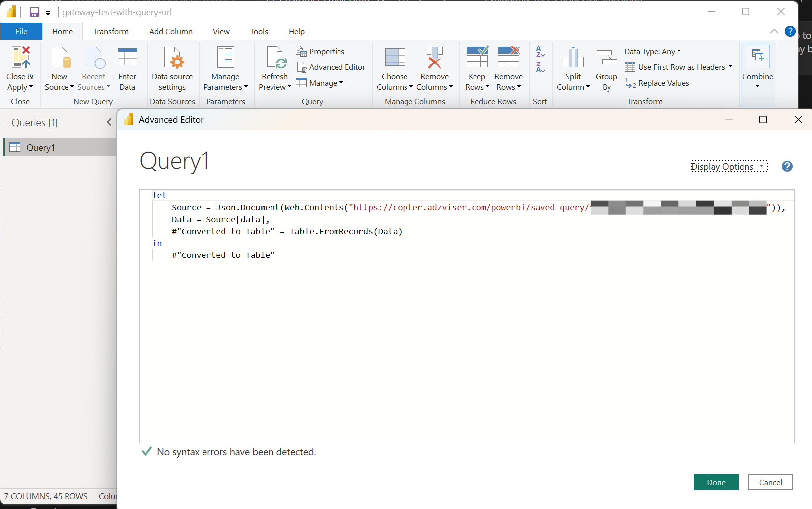Save the file via quick access icon
Viewport: 812px width, 509px height.
coord(34,12)
